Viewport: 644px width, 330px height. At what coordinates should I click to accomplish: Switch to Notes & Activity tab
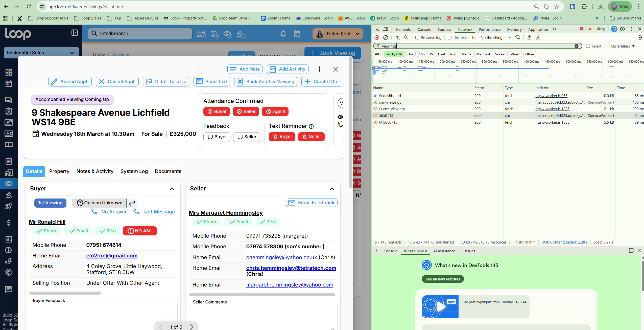coord(95,171)
